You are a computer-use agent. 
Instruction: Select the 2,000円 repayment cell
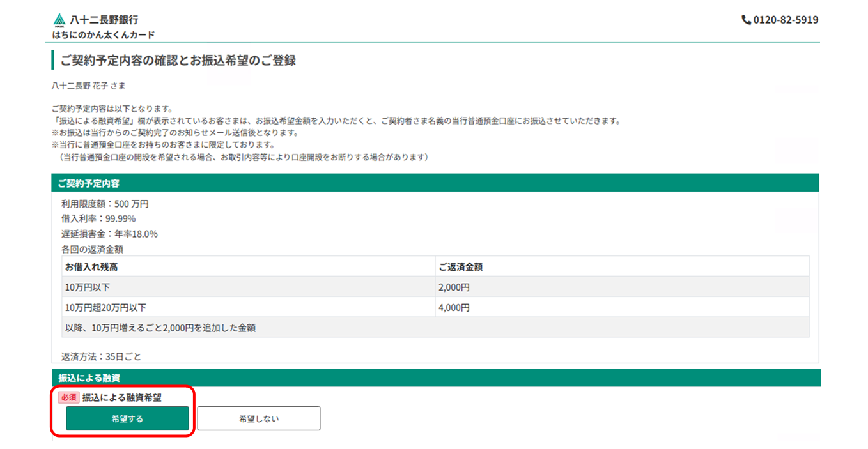click(x=454, y=287)
